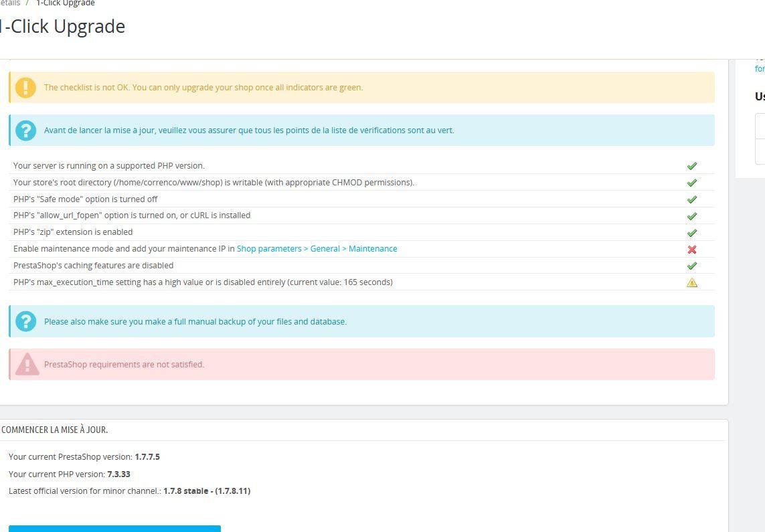Click the green check for Safe mode off
This screenshot has width=765, height=532.
tap(692, 199)
